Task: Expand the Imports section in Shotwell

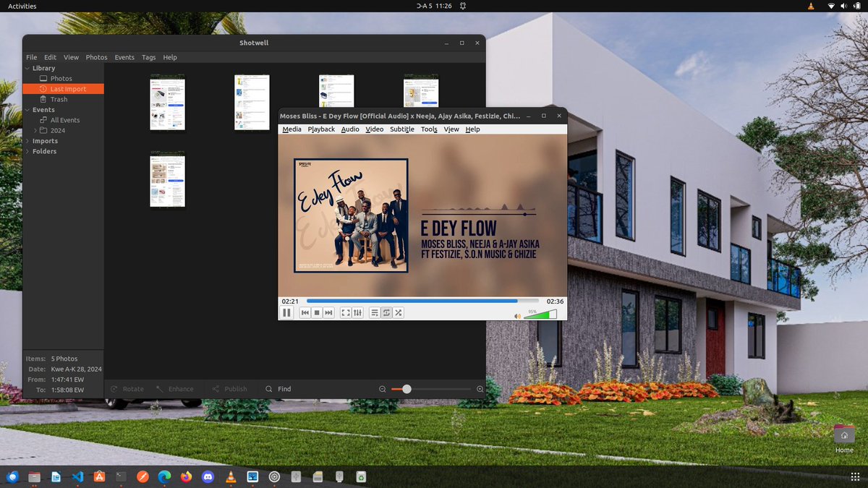Action: point(27,141)
